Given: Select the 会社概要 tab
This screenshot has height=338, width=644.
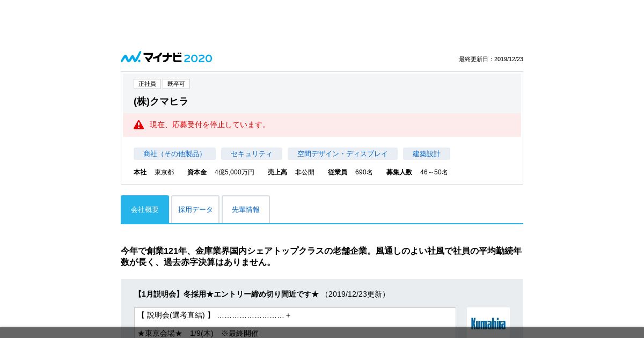Looking at the screenshot, I should pos(145,209).
